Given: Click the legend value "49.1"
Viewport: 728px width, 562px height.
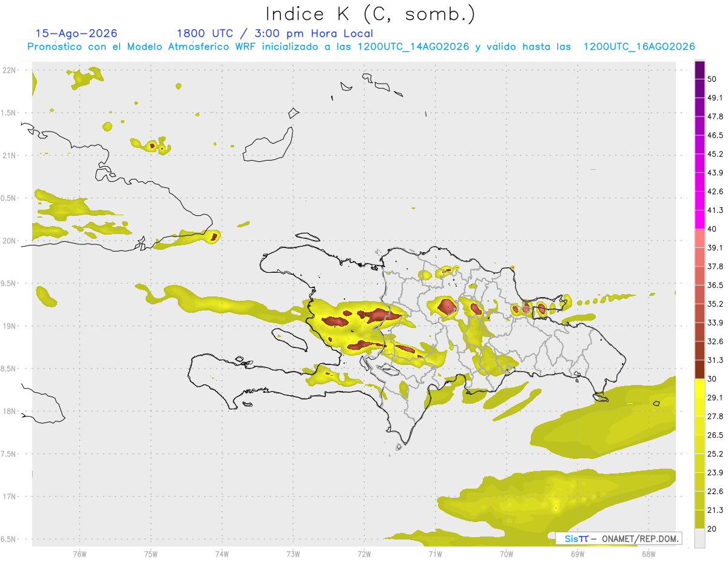Looking at the screenshot, I should [715, 98].
